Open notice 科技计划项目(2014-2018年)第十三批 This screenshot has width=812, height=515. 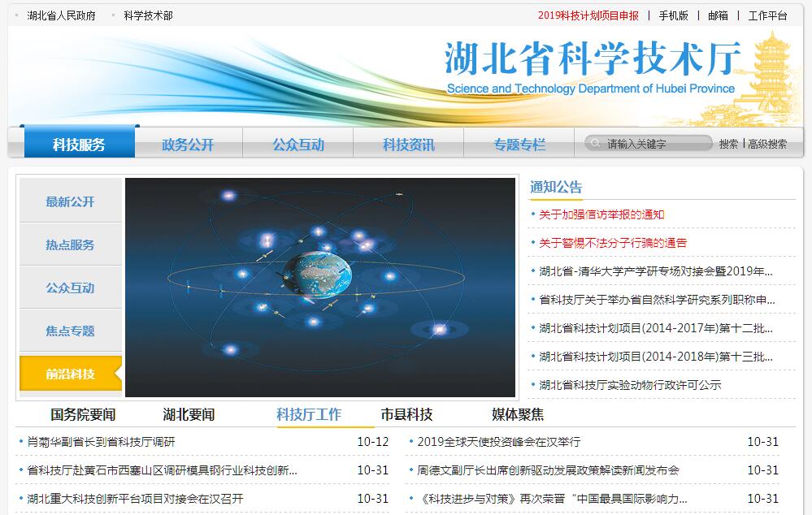[656, 357]
